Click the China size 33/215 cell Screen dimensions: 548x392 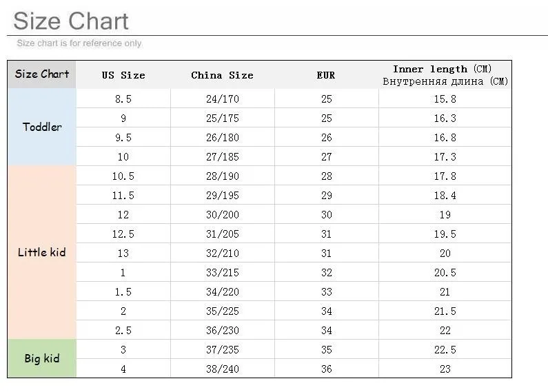(222, 273)
